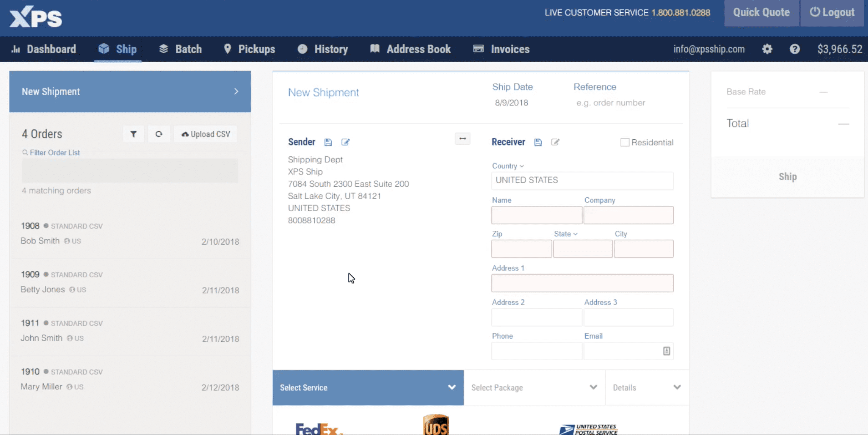This screenshot has height=435, width=868.
Task: Expand the Details dropdown
Action: 647,387
